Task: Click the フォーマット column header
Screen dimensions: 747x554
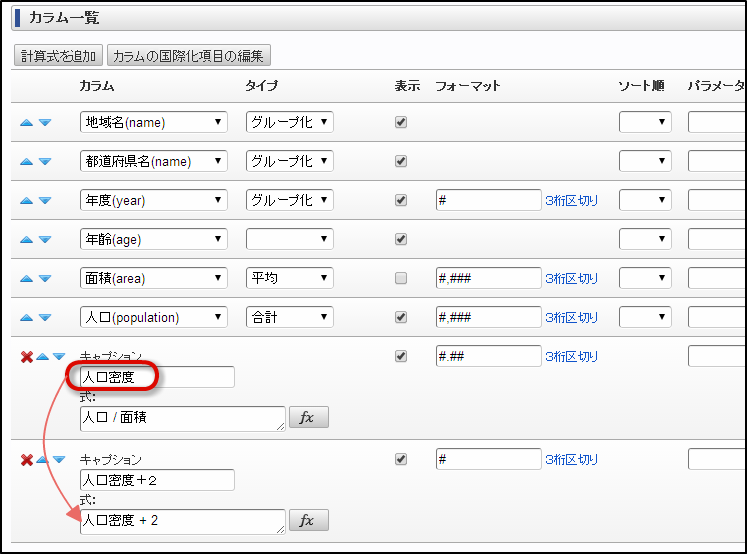Action: [468, 86]
